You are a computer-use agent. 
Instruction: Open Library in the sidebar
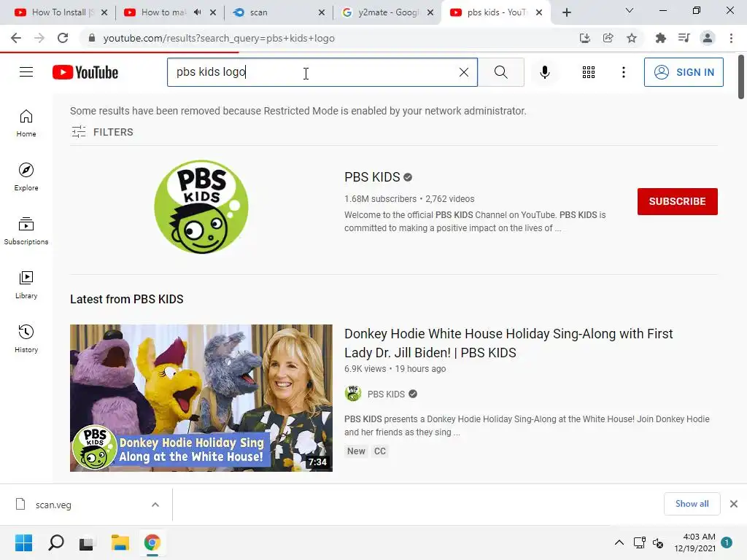click(x=26, y=285)
